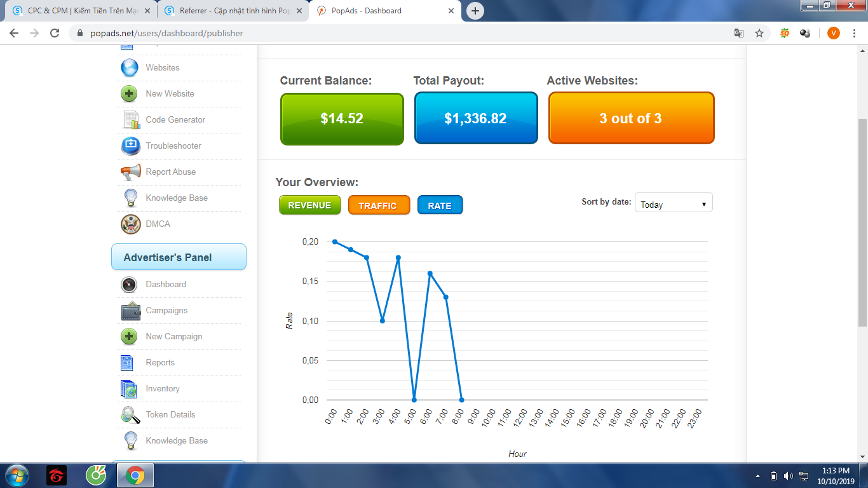Show the REVENUE chart
Image resolution: width=868 pixels, height=488 pixels.
310,205
